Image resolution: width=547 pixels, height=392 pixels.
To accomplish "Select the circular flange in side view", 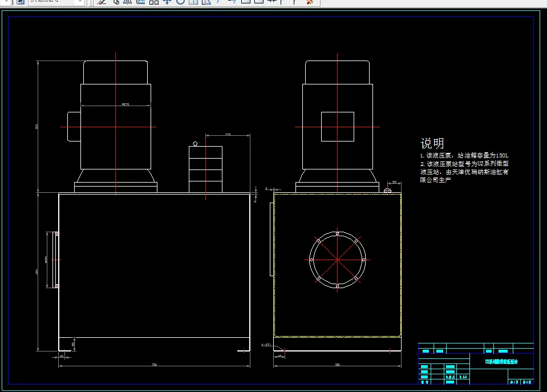I will [337, 260].
